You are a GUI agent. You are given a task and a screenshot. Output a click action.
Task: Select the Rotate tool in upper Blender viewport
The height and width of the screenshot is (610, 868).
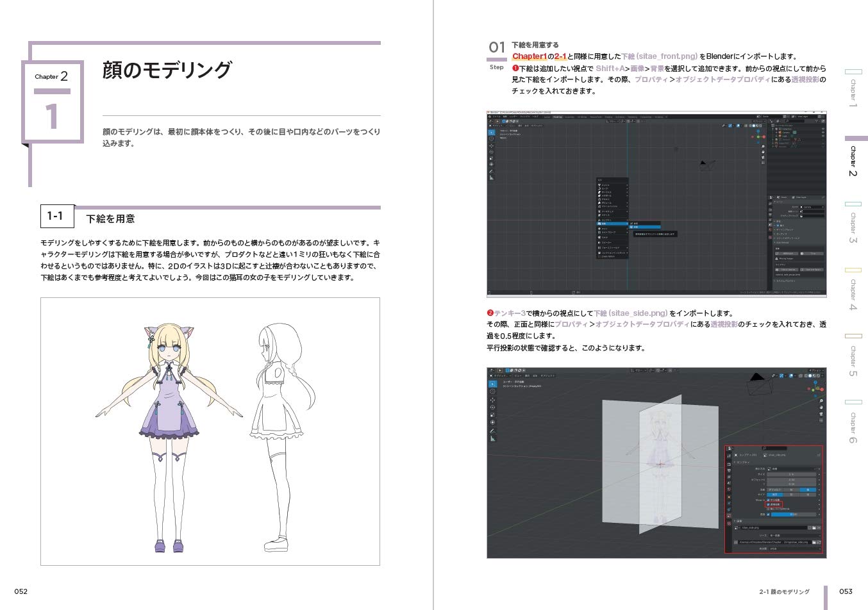pyautogui.click(x=491, y=152)
